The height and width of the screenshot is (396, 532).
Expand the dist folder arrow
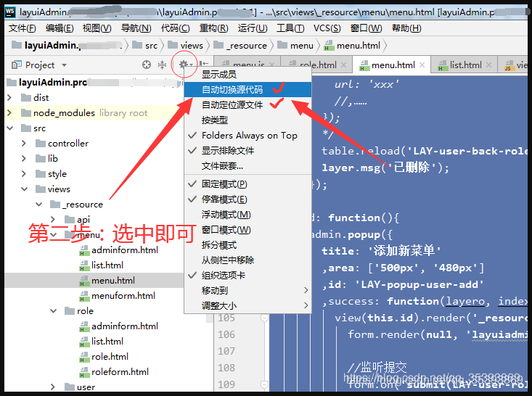(10, 98)
